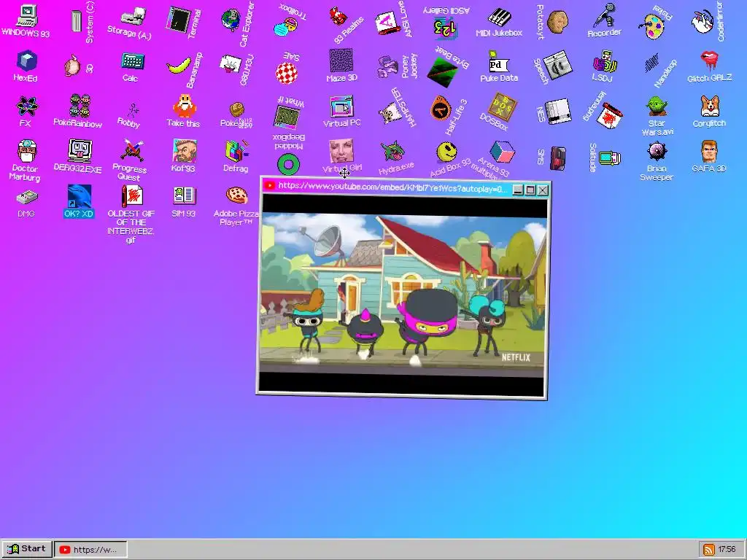Click the taskbar clock 17:56
The image size is (747, 560).
tap(727, 550)
